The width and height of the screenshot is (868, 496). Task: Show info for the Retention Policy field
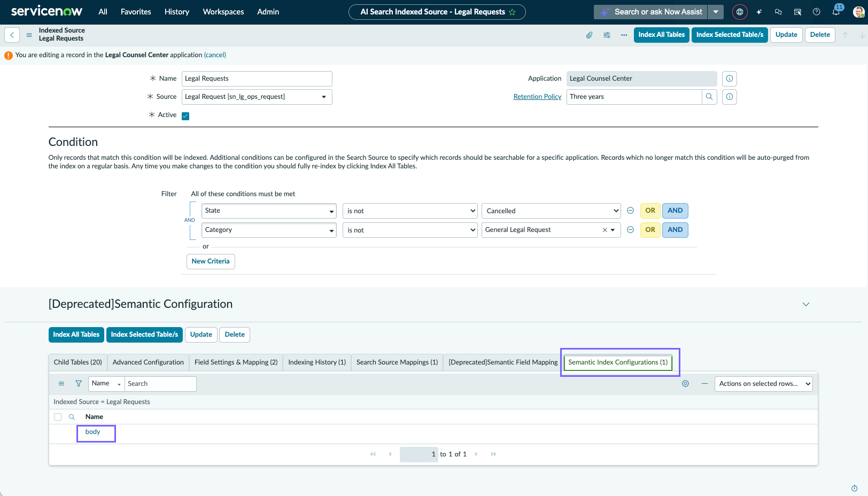730,97
